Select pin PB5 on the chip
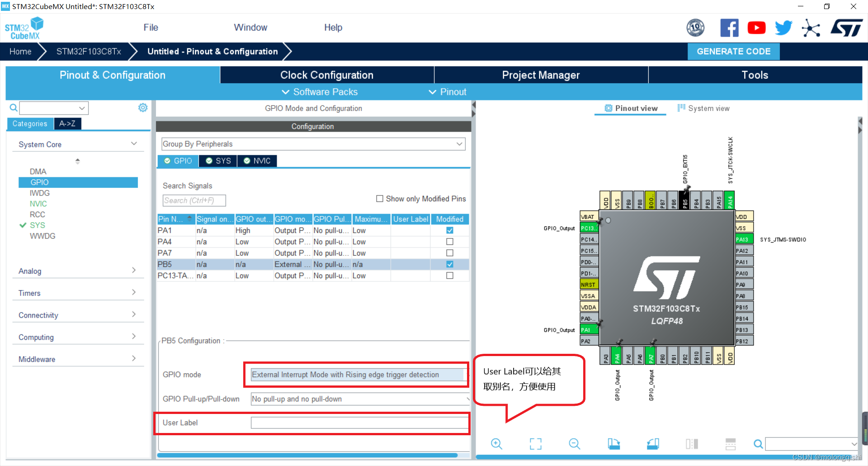Screen dimensions: 868x466 tap(684, 200)
